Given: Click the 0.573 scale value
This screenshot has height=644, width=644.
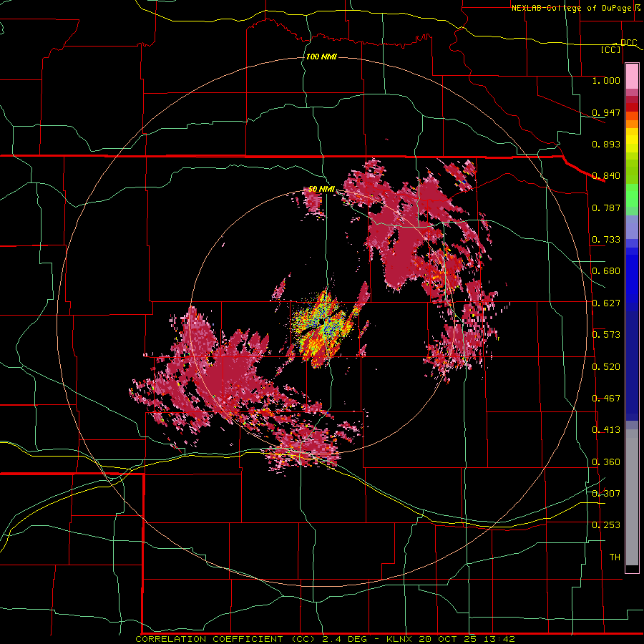Looking at the screenshot, I should pos(606,334).
